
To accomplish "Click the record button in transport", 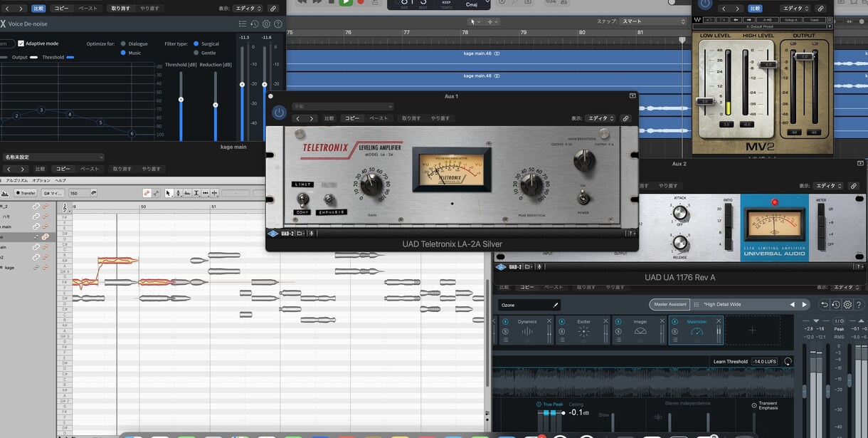I will click(x=360, y=2).
